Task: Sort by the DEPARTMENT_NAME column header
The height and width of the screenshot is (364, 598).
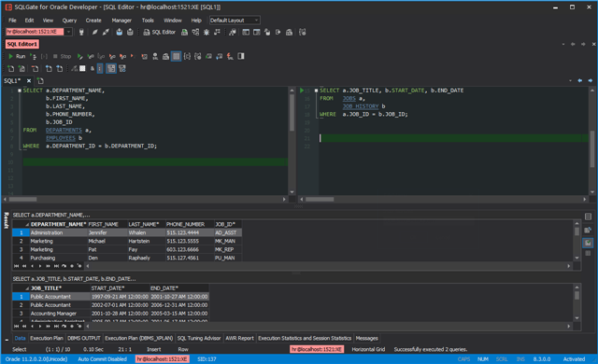Action: pyautogui.click(x=58, y=224)
